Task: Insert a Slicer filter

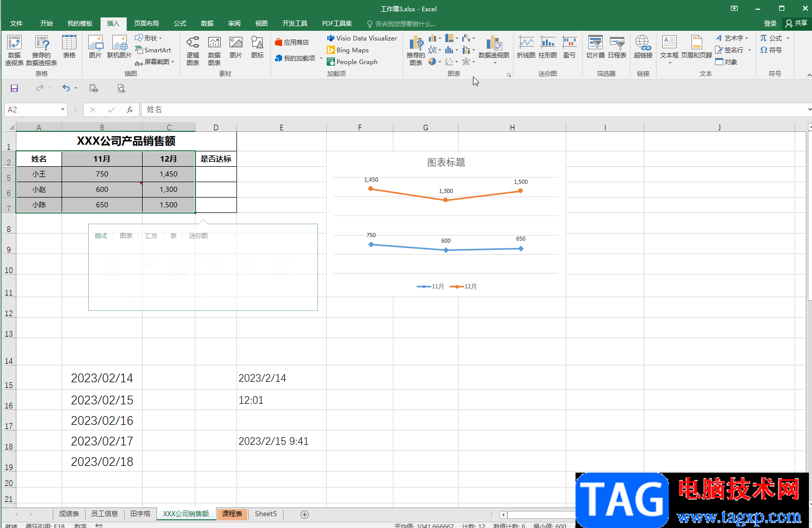Action: tap(596, 47)
